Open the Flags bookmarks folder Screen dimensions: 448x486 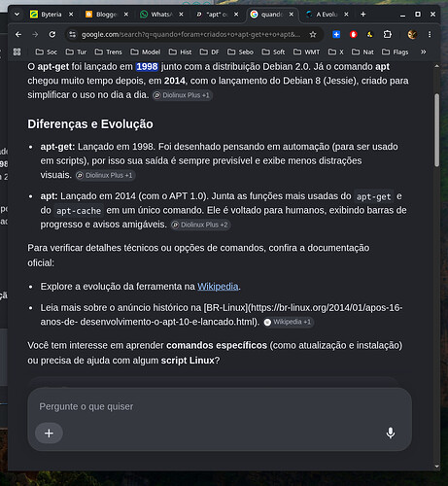[396, 52]
